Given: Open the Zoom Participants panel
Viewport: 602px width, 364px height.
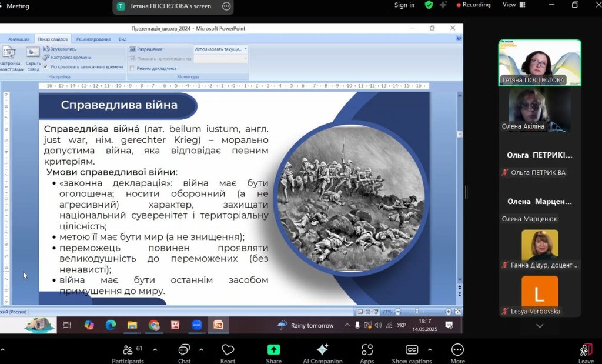Looking at the screenshot, I should point(128,353).
